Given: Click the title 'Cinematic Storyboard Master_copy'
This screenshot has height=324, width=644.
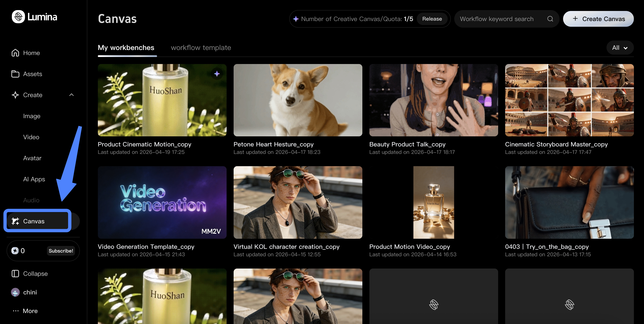Looking at the screenshot, I should pyautogui.click(x=556, y=144).
